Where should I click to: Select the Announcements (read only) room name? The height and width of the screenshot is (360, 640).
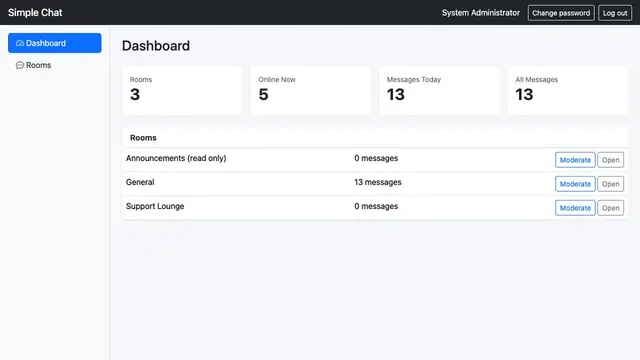(x=176, y=158)
